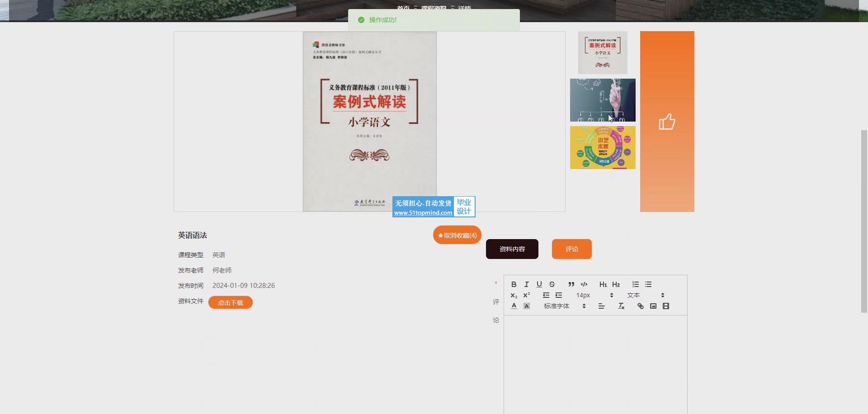Insert a hyperlink into the comment

click(640, 306)
